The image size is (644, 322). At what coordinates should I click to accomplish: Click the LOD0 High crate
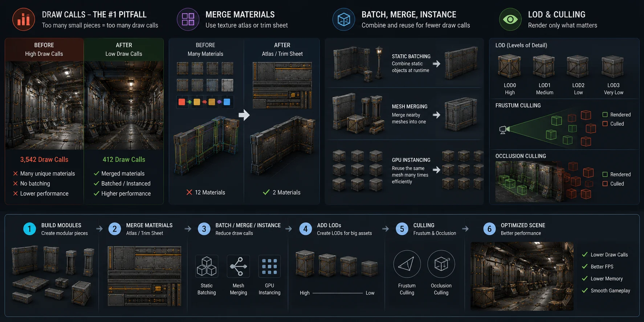coord(509,66)
